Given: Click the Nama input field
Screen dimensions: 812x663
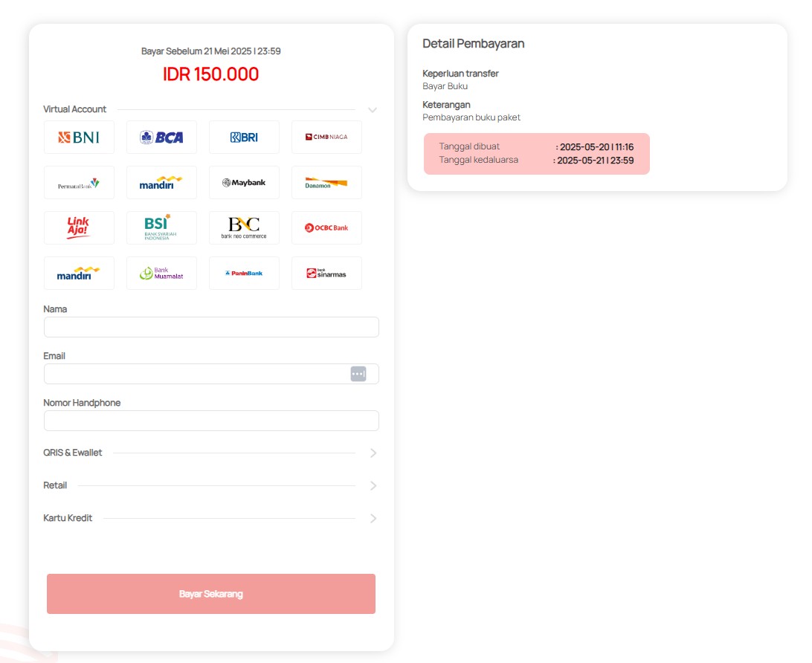Looking at the screenshot, I should (211, 327).
